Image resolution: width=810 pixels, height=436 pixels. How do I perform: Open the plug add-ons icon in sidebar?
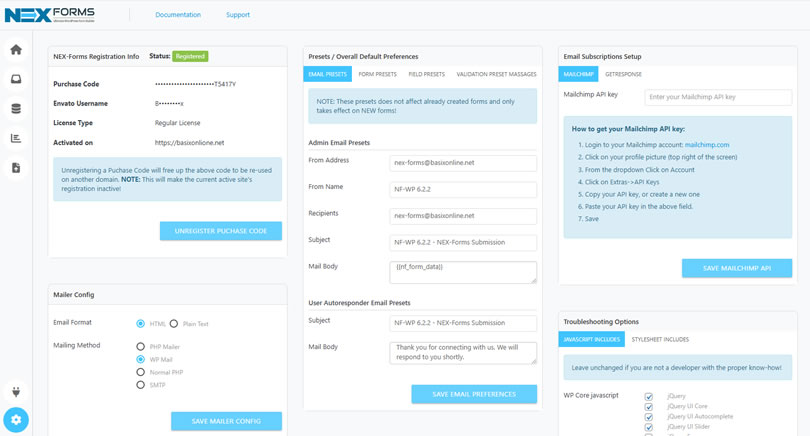16,392
